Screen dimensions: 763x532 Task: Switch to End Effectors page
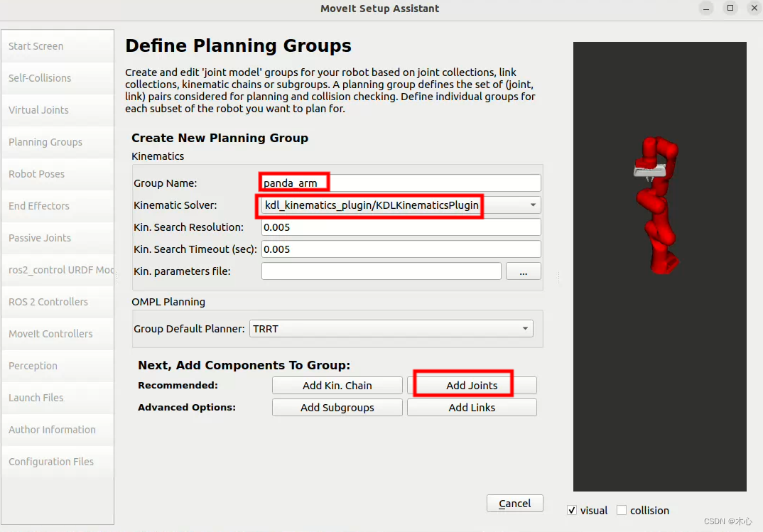pos(58,206)
